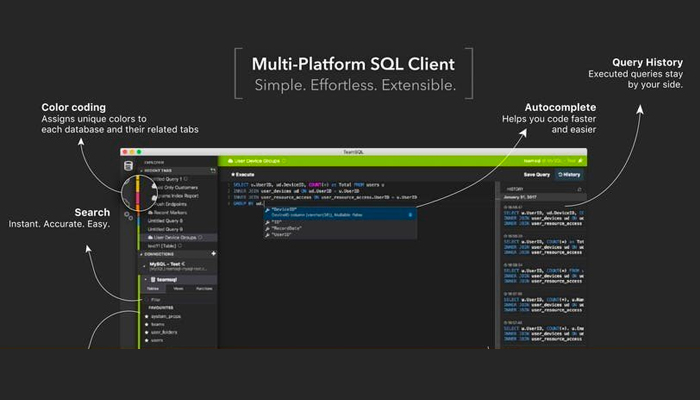Collapse the Recent Tabs section

click(x=142, y=171)
